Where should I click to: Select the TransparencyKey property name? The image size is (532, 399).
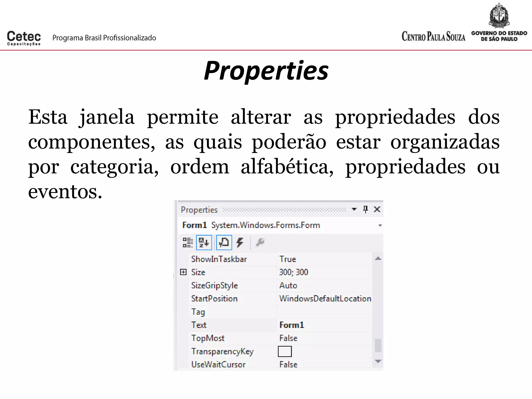click(x=222, y=352)
